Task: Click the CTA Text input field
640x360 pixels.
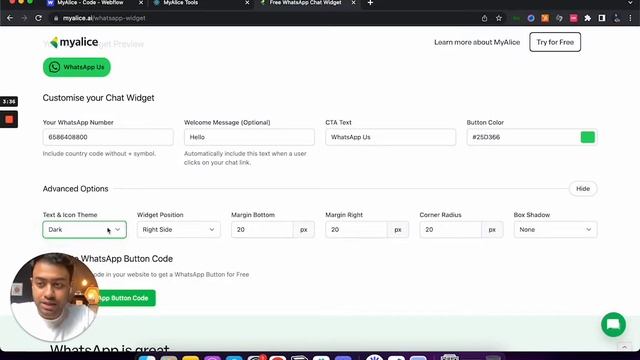Action: [390, 137]
